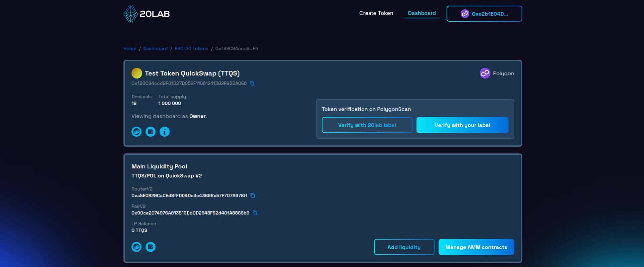Click the Main Liquidity Pool heading
This screenshot has height=267, width=644.
[x=159, y=166]
